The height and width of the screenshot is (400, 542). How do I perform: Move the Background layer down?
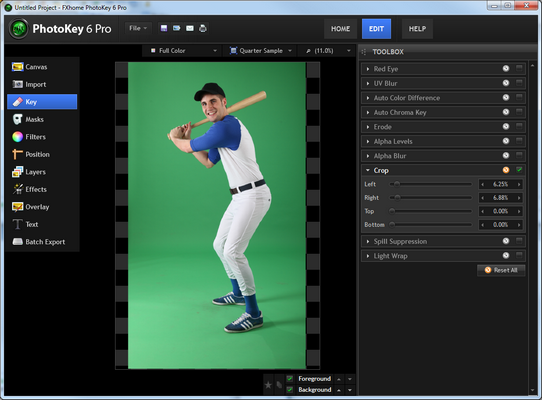pyautogui.click(x=350, y=390)
